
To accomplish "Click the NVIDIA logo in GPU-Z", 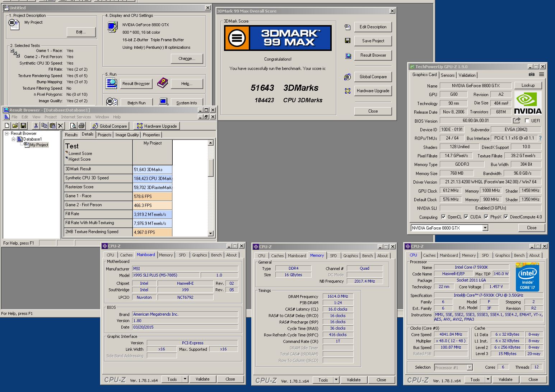I will pos(528,103).
